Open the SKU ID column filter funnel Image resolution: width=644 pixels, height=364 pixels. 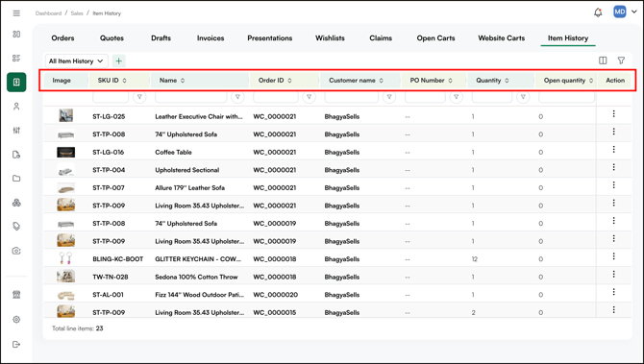coord(139,97)
